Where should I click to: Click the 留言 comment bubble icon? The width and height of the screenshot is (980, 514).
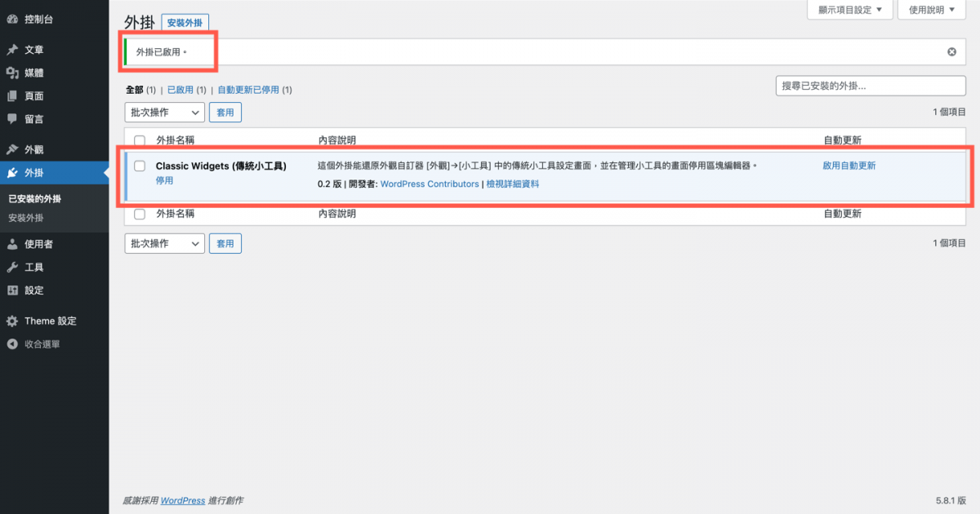[12, 119]
